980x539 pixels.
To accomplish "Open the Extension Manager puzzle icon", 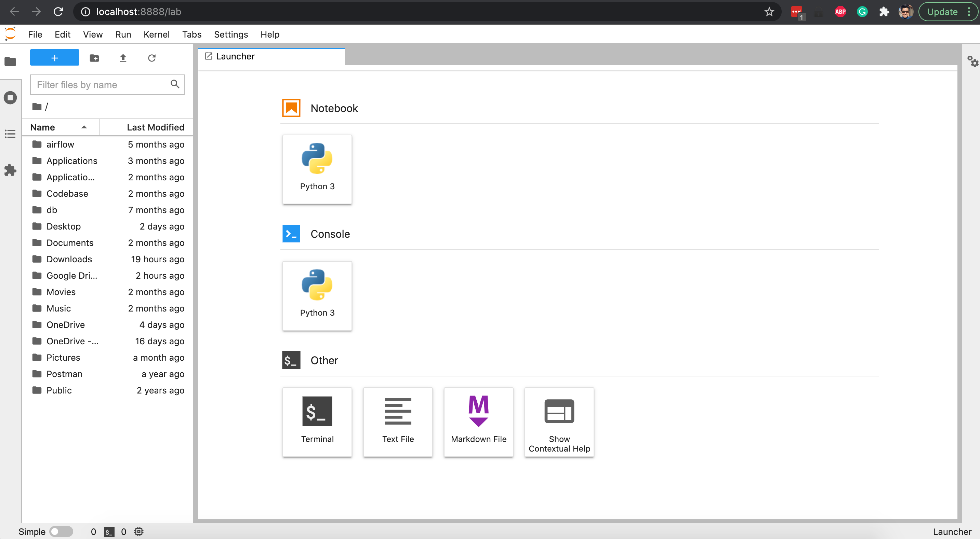I will [x=10, y=170].
